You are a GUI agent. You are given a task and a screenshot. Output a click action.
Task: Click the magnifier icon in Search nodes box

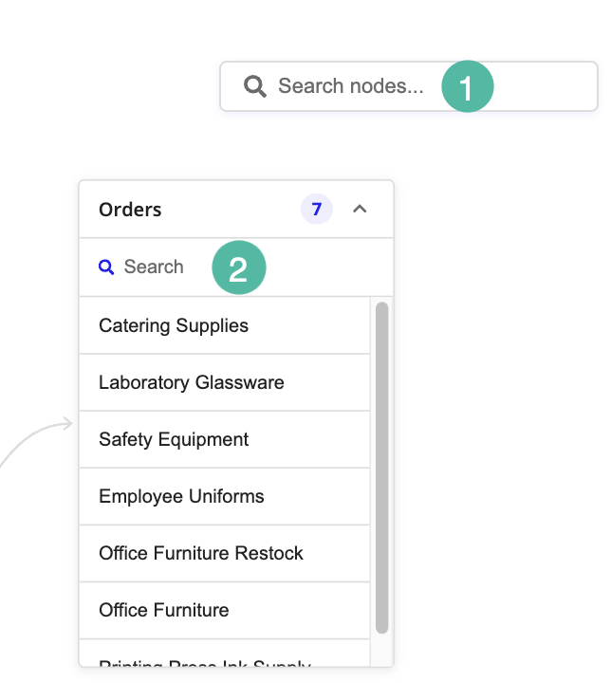pyautogui.click(x=255, y=86)
